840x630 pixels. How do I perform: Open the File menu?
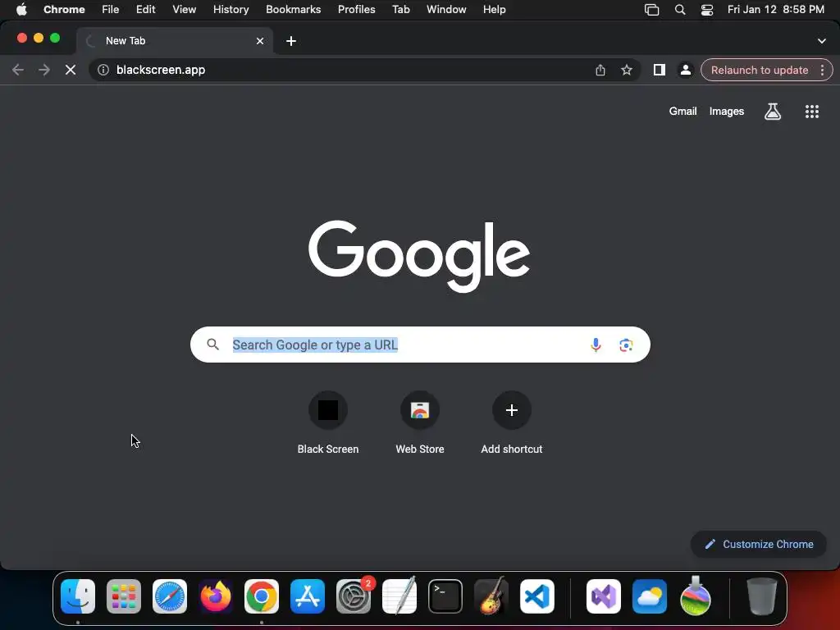point(111,9)
